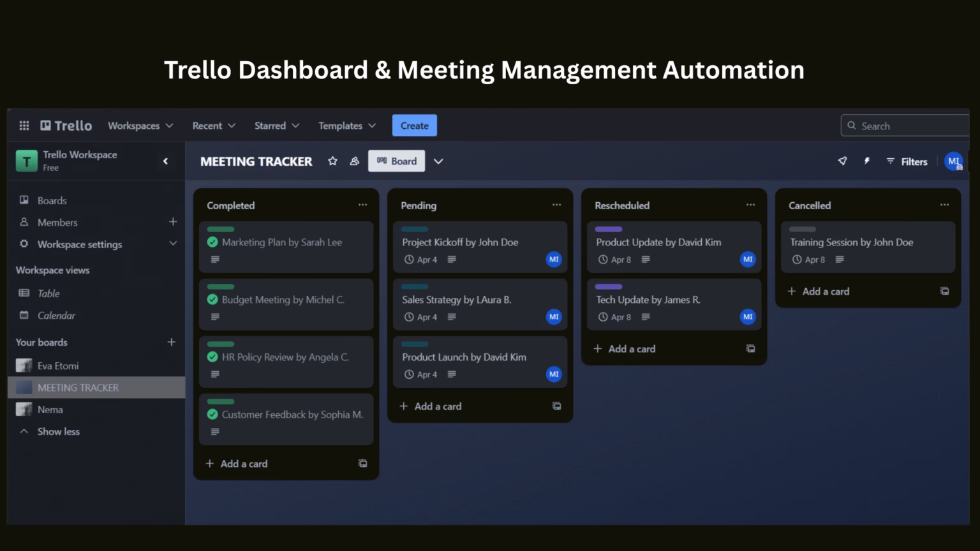Create card from template in Rescheduled list

click(x=750, y=349)
